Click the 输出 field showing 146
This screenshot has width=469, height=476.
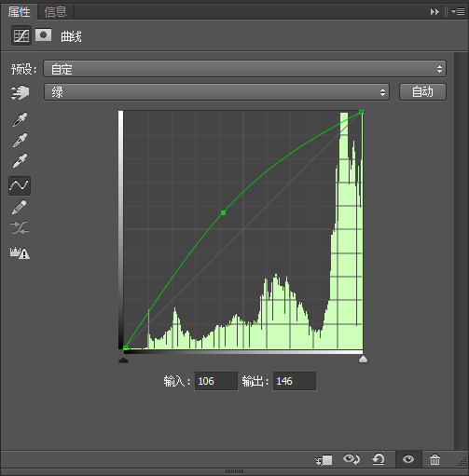[295, 381]
